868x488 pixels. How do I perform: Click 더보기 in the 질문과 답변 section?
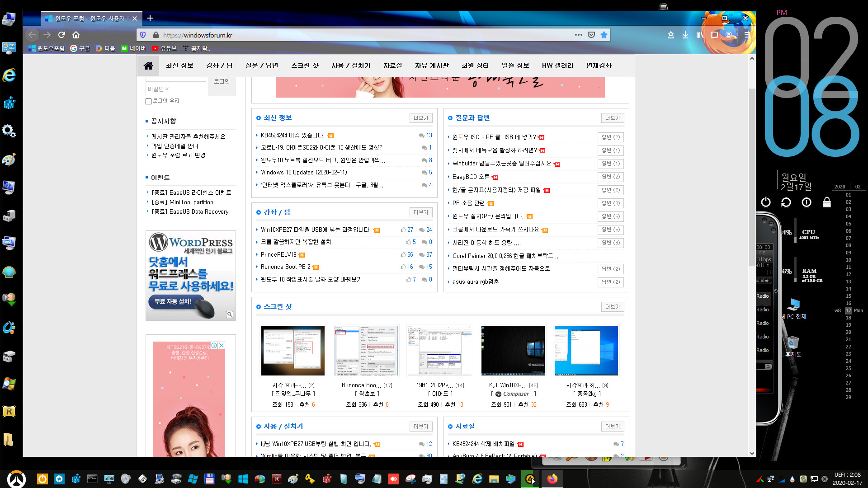[613, 118]
